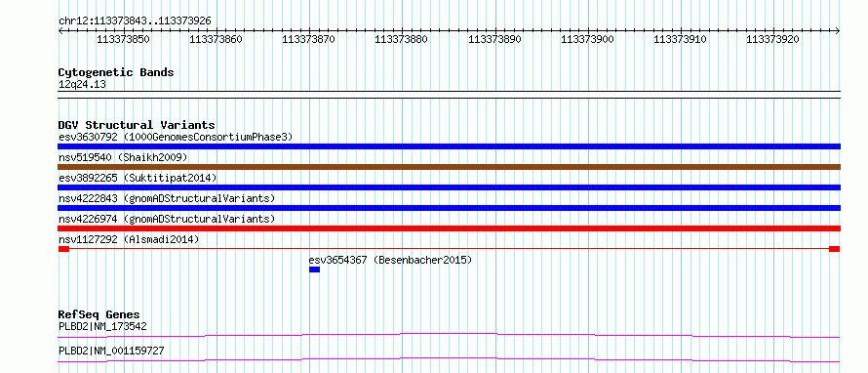Open the nsv1127292 (Alsmadi2014) label
The height and width of the screenshot is (373, 868).
[x=129, y=239]
